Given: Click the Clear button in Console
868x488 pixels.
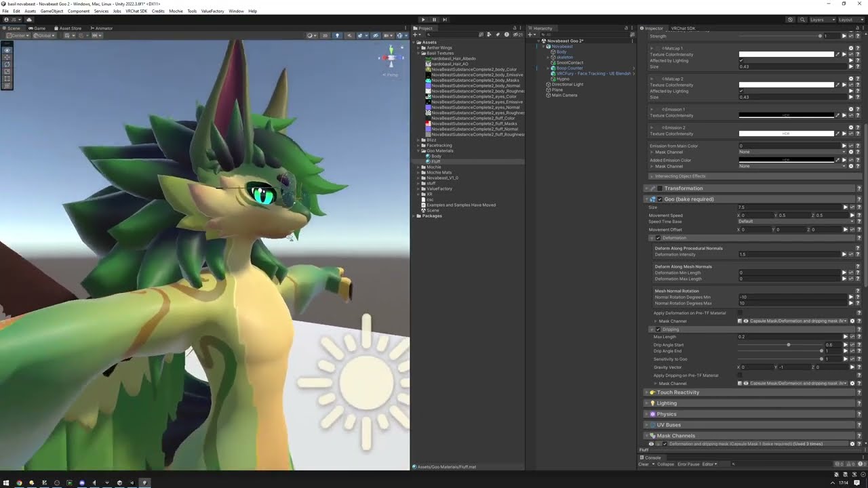Looking at the screenshot, I should 644,464.
